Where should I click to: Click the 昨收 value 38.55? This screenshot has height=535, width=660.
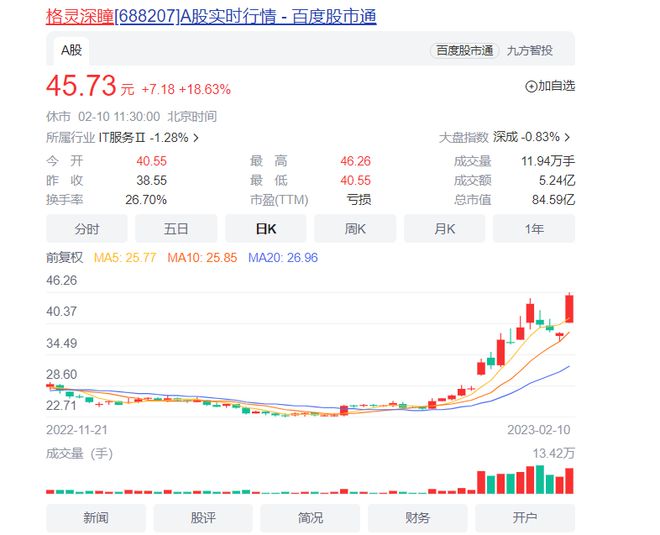coord(152,180)
